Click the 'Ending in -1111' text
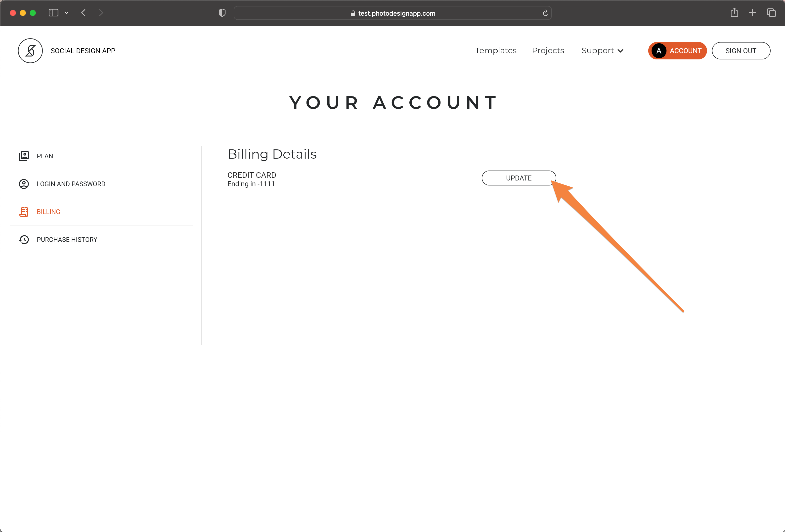This screenshot has height=532, width=785. click(x=251, y=184)
